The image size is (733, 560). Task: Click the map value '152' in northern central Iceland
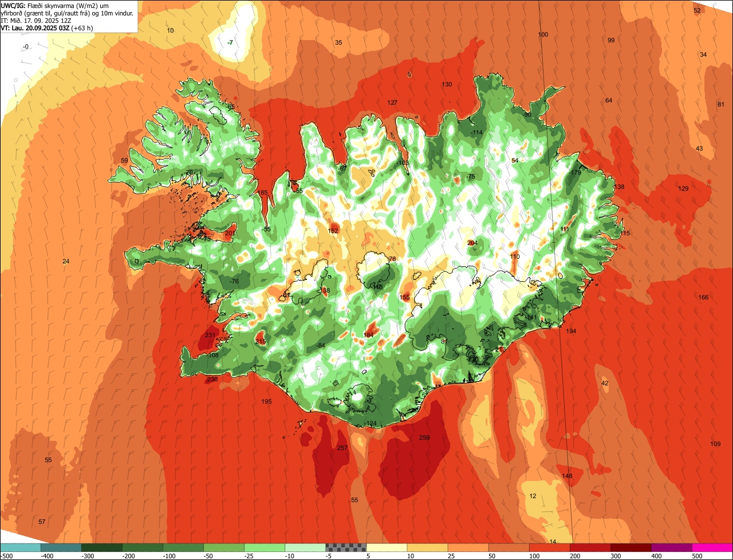click(x=333, y=231)
